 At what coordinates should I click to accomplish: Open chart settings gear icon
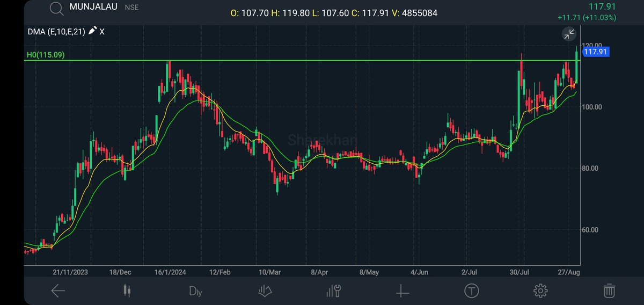click(x=540, y=291)
